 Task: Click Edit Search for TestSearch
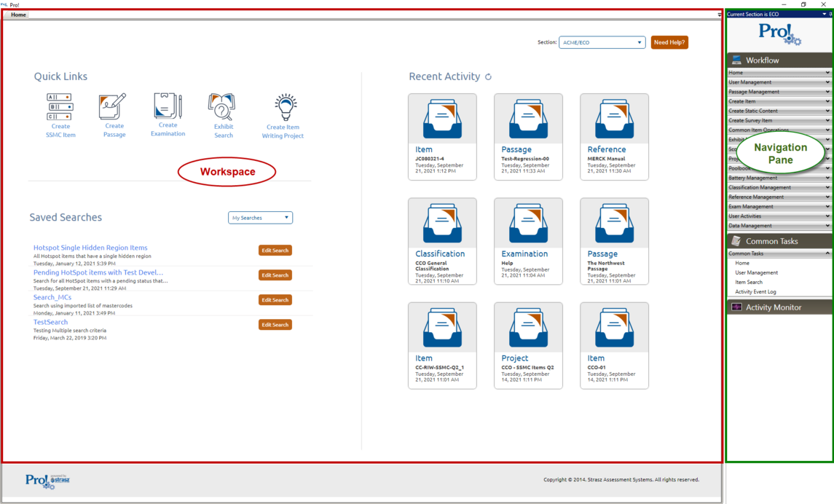(x=275, y=325)
